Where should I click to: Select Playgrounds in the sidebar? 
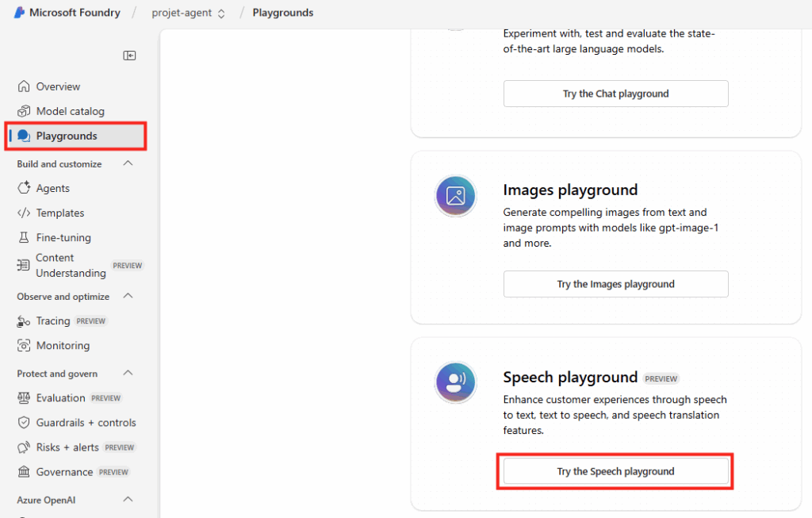point(67,136)
